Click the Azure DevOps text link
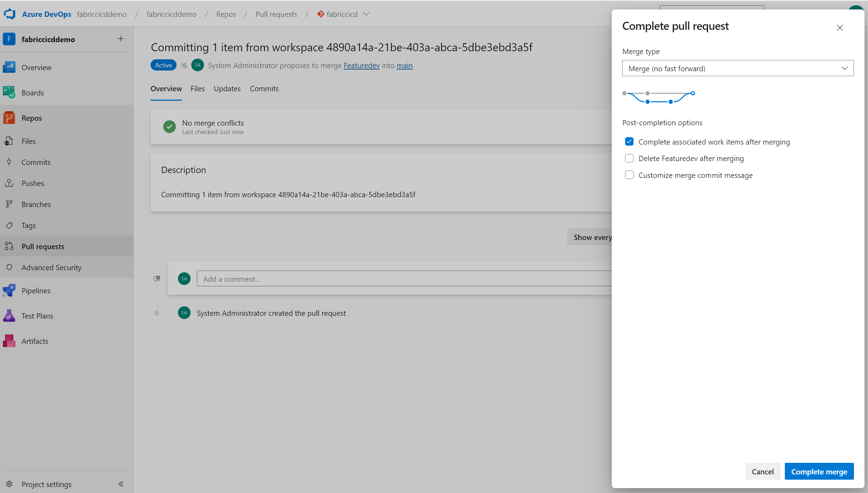868x493 pixels. [46, 14]
